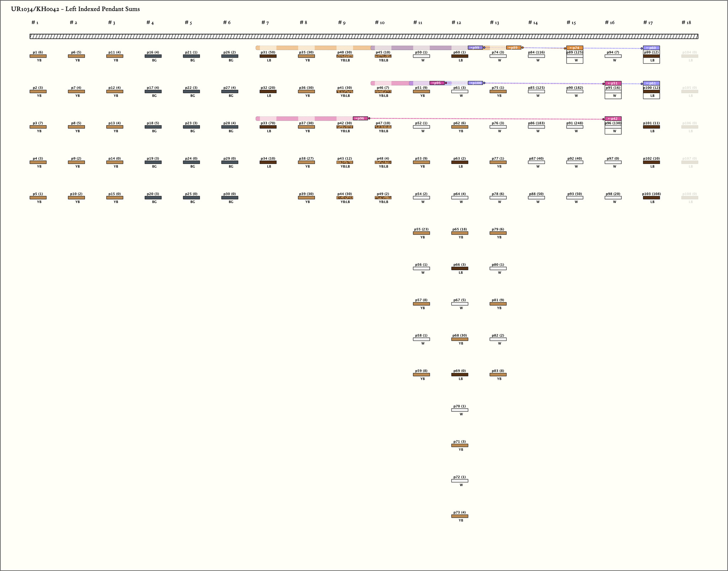
Task: Select the mottled YB:LB swatch of p40
Action: click(x=344, y=56)
